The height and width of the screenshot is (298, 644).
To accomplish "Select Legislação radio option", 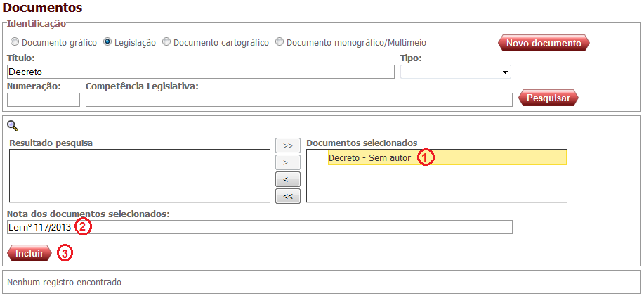I will pos(107,42).
